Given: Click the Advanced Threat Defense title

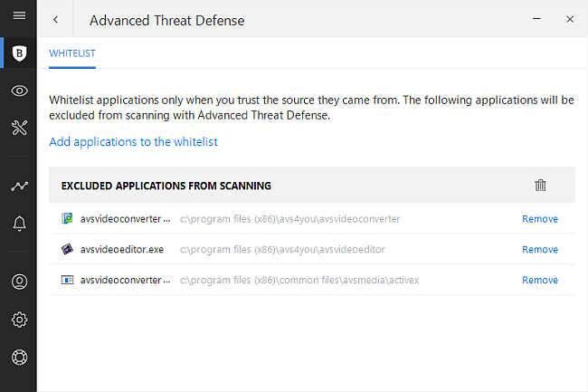Looking at the screenshot, I should 166,20.
